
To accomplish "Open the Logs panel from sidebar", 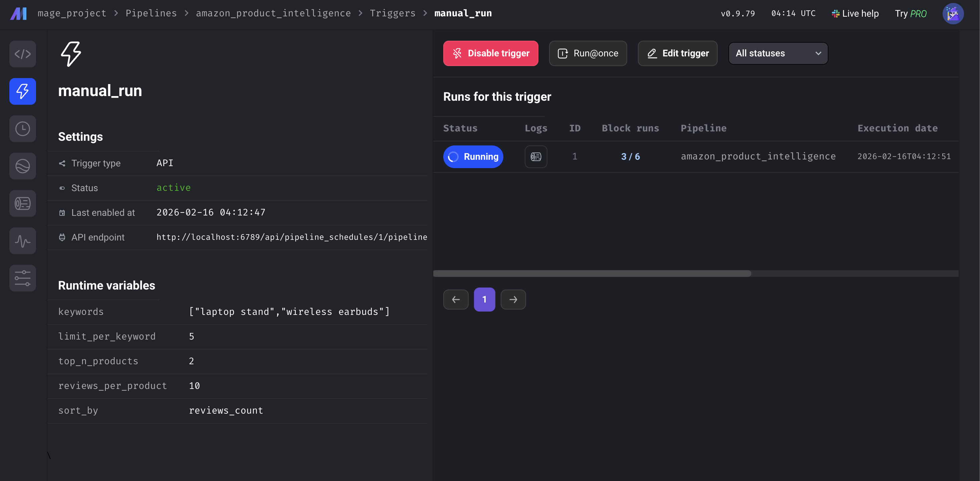I will point(22,203).
